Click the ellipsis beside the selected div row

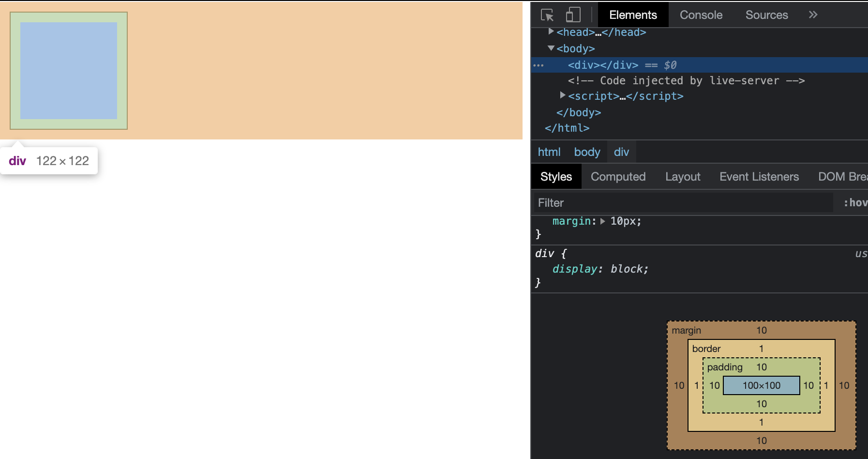tap(539, 65)
